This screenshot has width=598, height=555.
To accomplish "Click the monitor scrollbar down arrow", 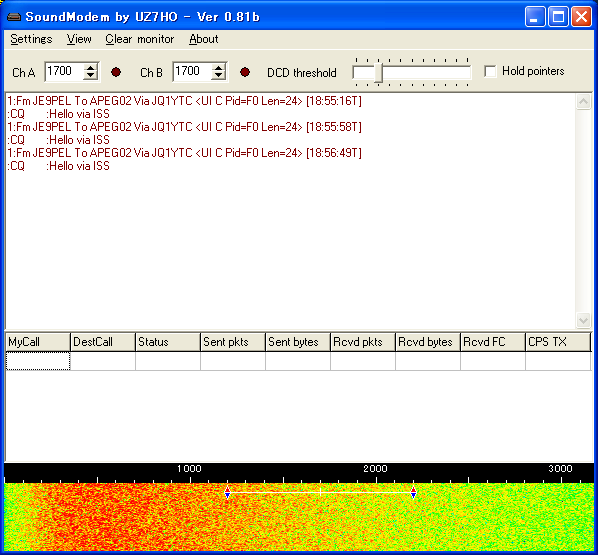I will 583,320.
